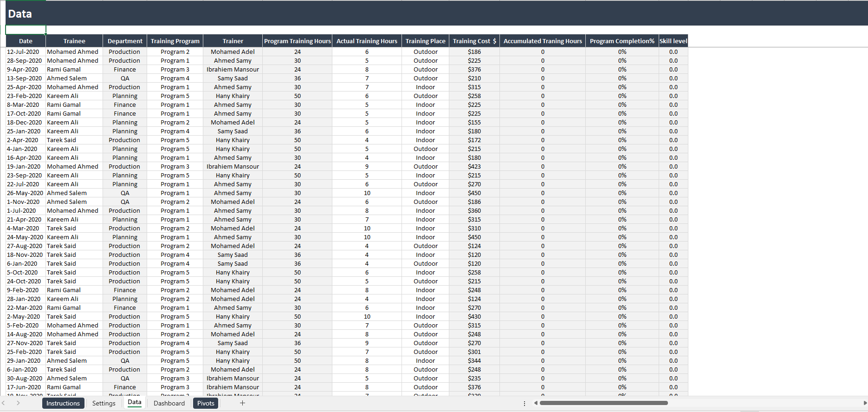Select cost cell $344
Screen dimensions: 868x412
pyautogui.click(x=474, y=361)
